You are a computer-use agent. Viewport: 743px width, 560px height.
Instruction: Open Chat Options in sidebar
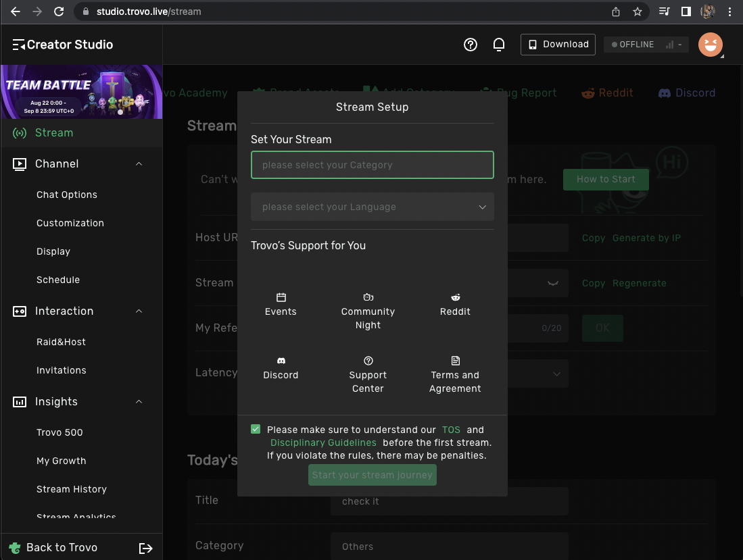67,195
